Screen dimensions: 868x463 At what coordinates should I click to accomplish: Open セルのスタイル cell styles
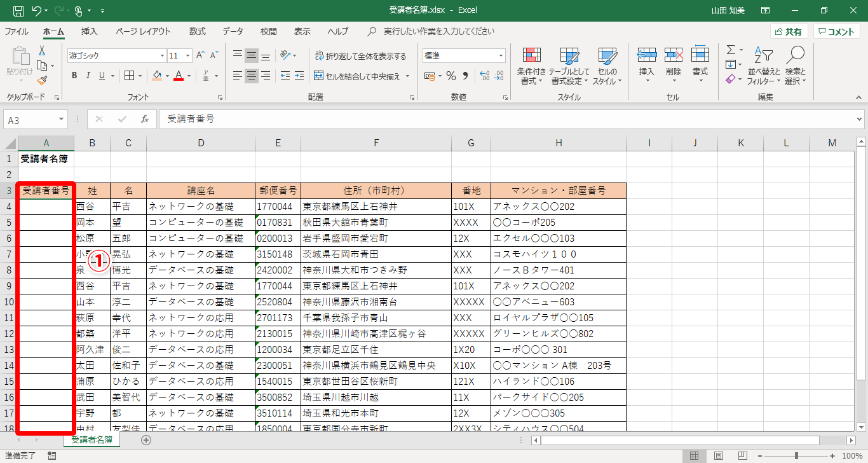pyautogui.click(x=607, y=66)
